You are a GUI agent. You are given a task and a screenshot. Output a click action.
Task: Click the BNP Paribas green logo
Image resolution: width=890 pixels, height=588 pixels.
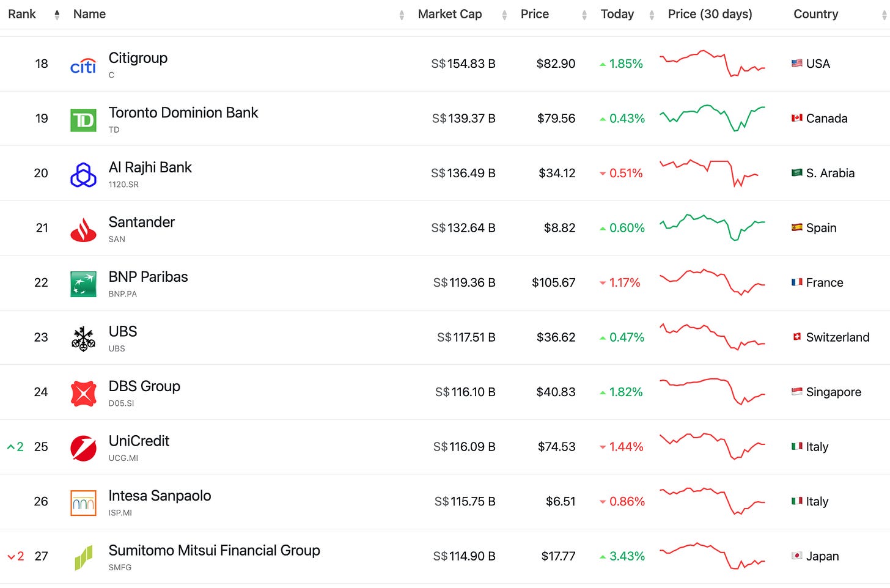[x=83, y=284]
